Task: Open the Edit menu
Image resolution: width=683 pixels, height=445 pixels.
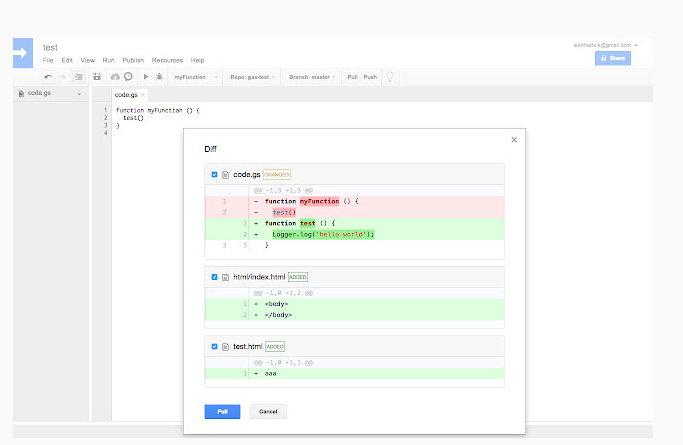Action: coord(67,60)
